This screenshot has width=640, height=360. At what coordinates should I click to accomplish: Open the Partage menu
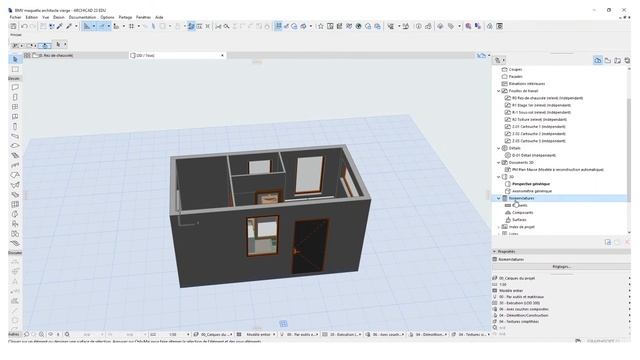[125, 17]
